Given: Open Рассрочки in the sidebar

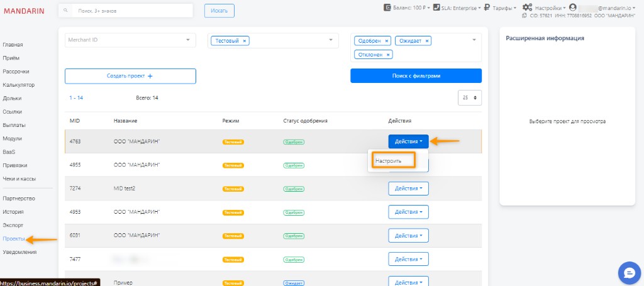Looking at the screenshot, I should tap(16, 72).
